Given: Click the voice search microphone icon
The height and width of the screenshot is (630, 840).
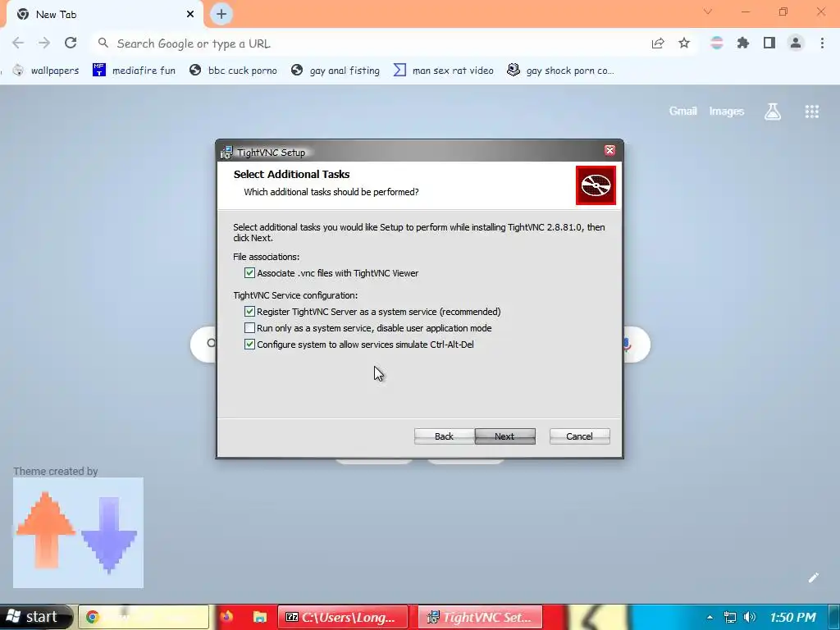Looking at the screenshot, I should (x=628, y=344).
